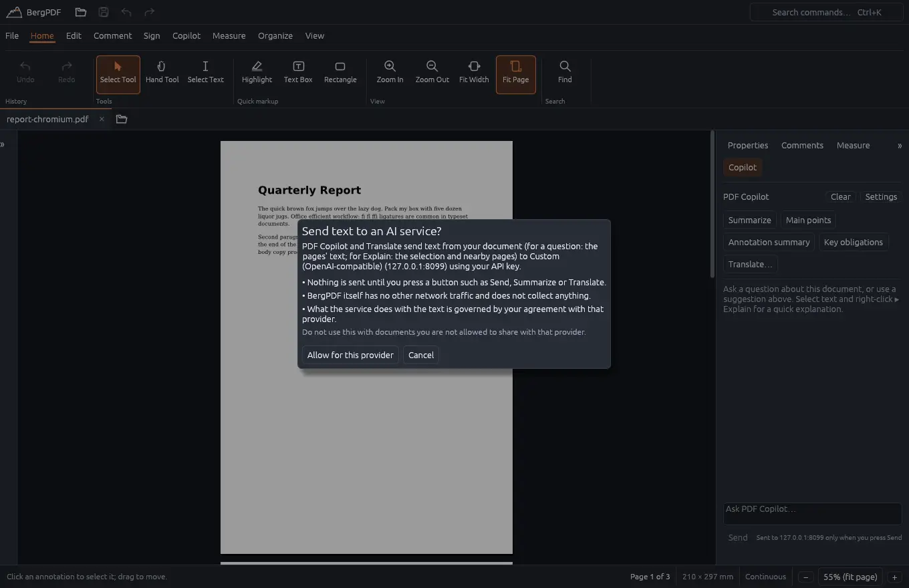Click the save disk icon in title bar

point(104,12)
